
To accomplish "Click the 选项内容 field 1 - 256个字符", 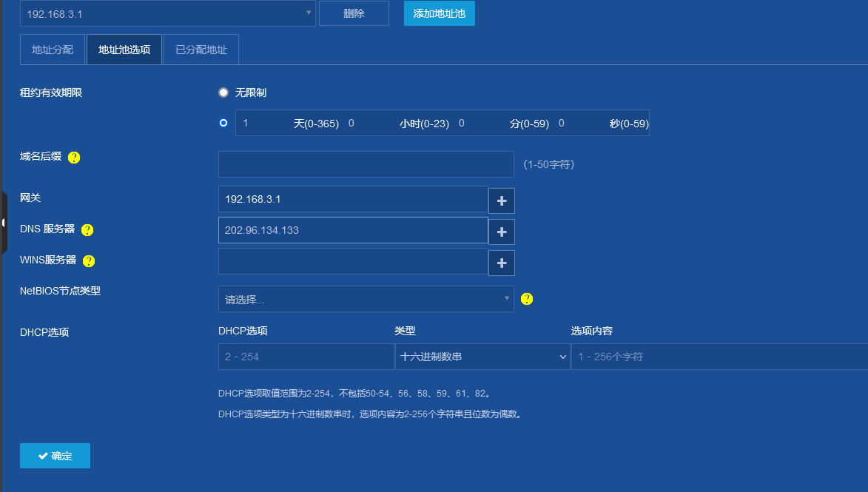I will coord(720,357).
